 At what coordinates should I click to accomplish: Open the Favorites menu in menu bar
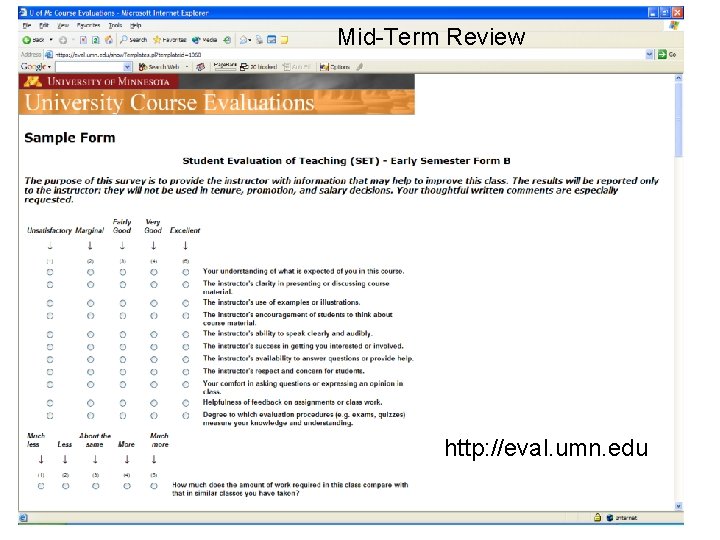pyautogui.click(x=88, y=26)
